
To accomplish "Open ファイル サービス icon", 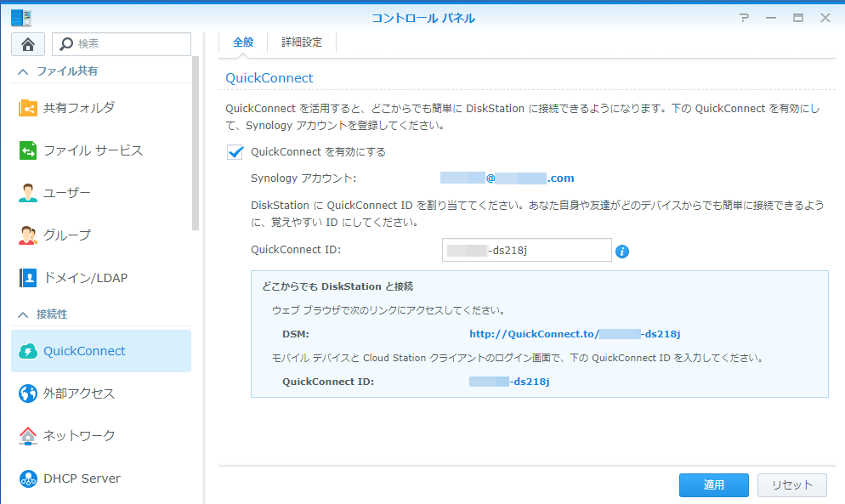I will pyautogui.click(x=27, y=150).
